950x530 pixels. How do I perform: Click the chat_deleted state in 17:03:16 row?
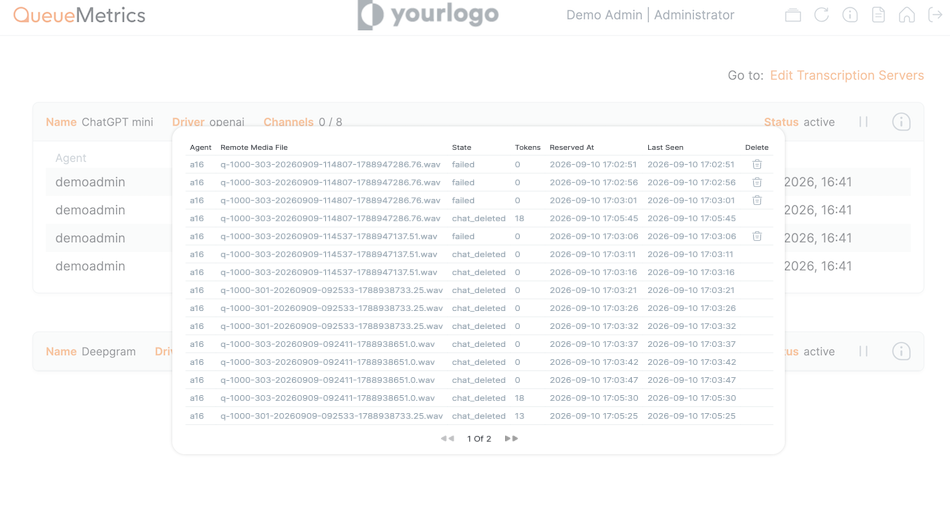[479, 272]
